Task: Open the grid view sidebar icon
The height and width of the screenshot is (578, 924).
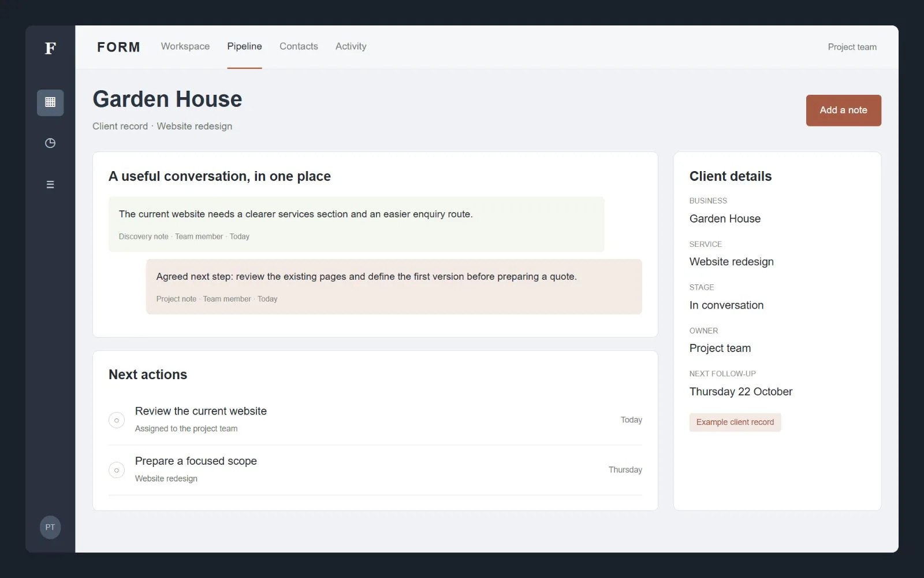Action: [x=50, y=102]
